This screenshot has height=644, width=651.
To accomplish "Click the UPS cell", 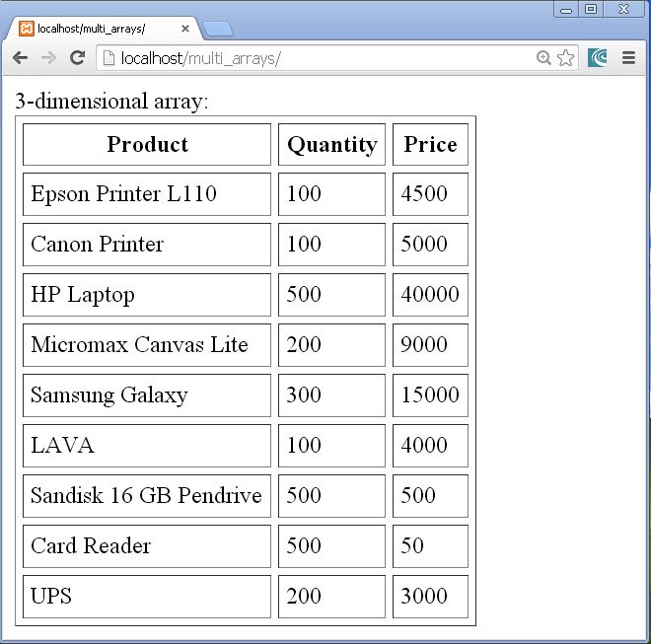I will 147,597.
